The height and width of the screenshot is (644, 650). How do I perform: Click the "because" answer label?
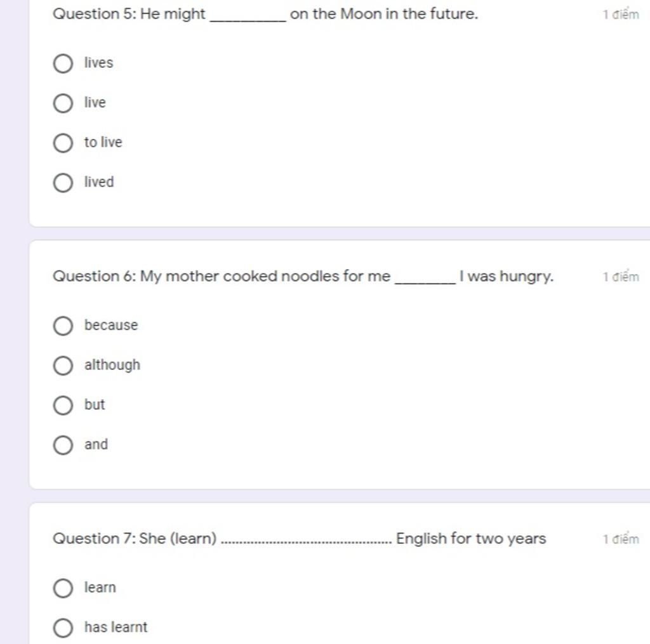click(111, 325)
